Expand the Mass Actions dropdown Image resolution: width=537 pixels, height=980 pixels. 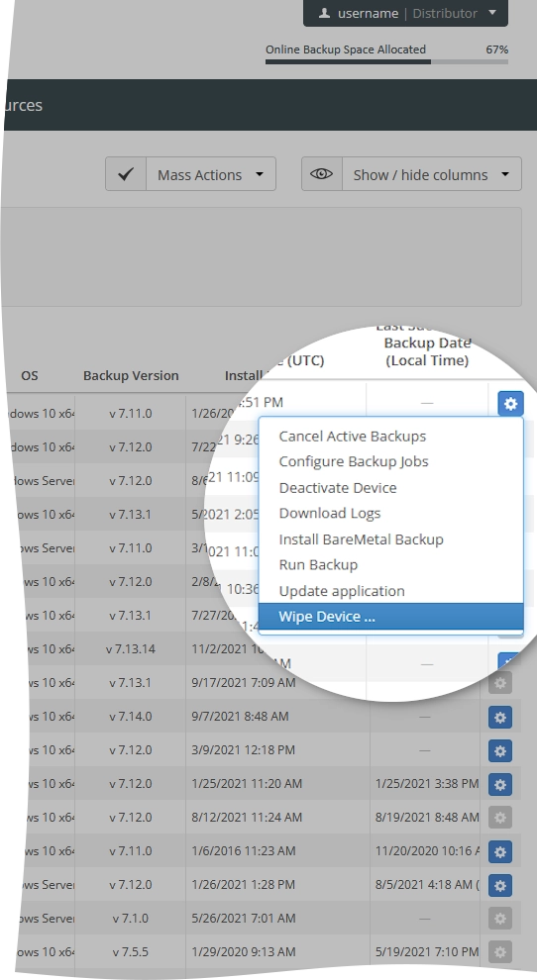pyautogui.click(x=211, y=174)
